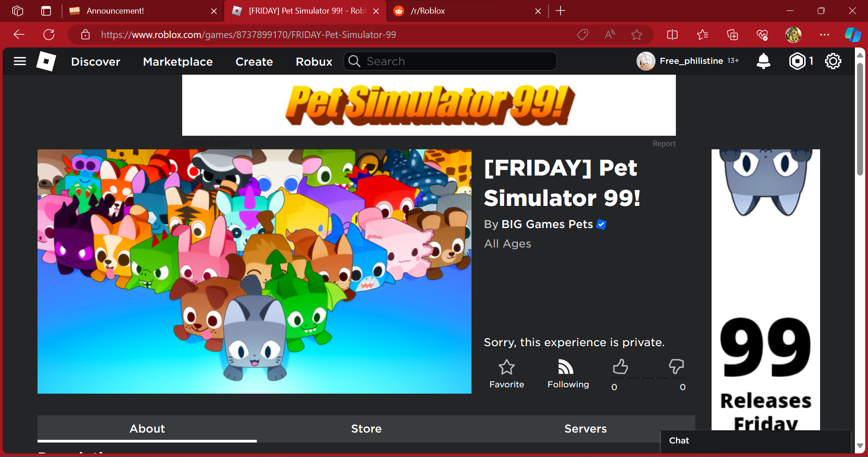Open the settings gear dropdown
Image resolution: width=868 pixels, height=457 pixels.
[x=833, y=61]
